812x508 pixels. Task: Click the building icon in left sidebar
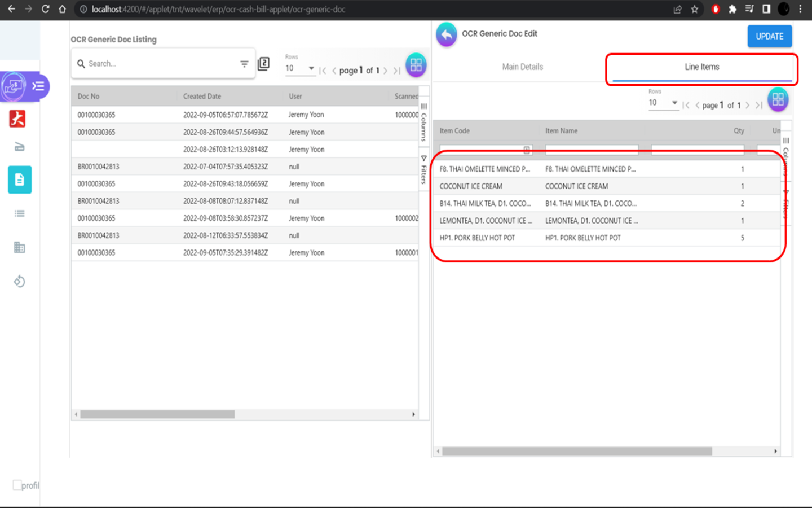pos(20,247)
